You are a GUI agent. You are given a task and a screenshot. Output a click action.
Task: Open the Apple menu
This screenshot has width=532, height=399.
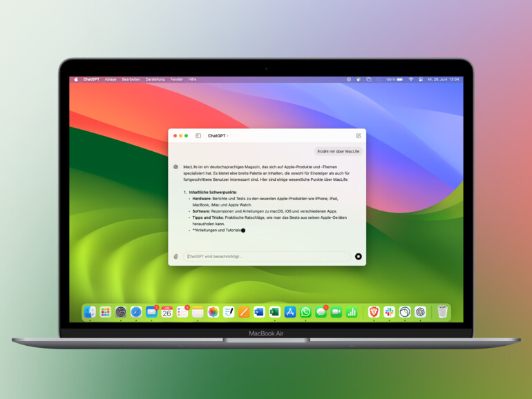click(76, 79)
